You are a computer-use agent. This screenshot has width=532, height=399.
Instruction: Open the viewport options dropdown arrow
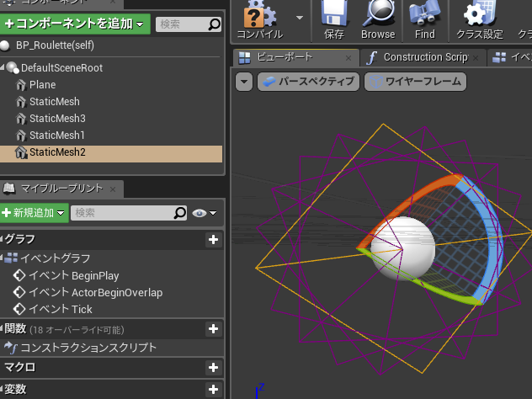coord(244,82)
